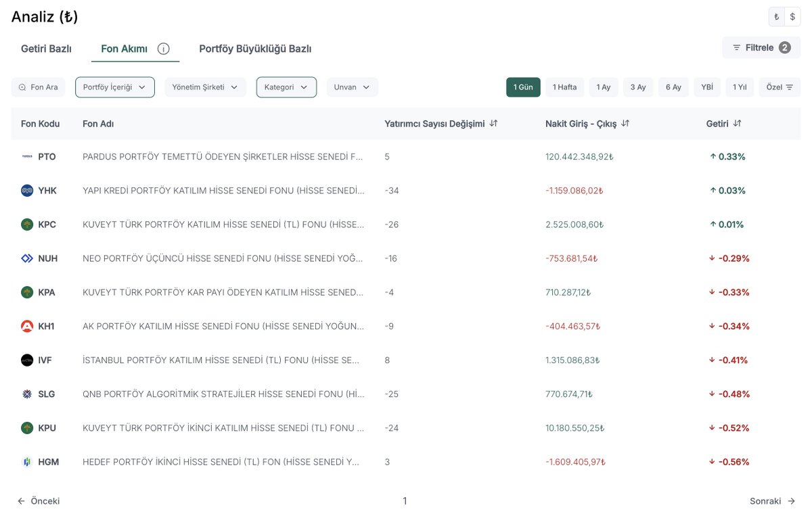812x518 pixels.
Task: Go to the Önceki page
Action: (x=39, y=501)
